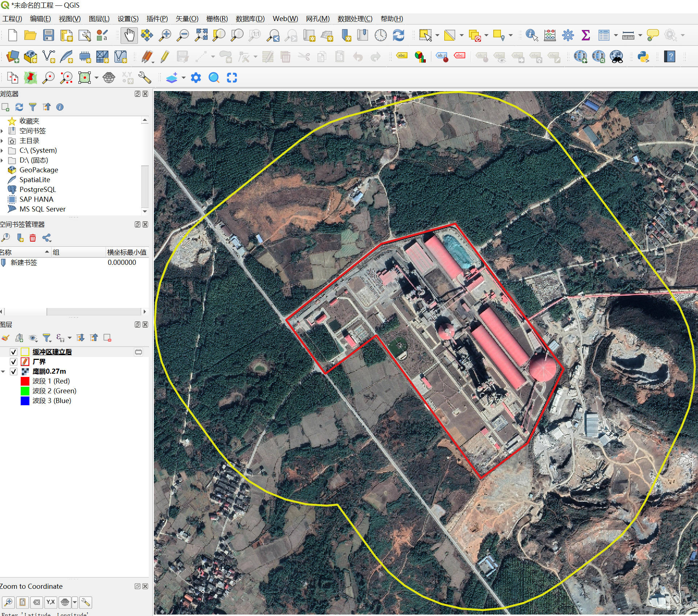Screen dimensions: 698x616
Task: Activate the Pan Map hand tool
Action: click(x=129, y=35)
